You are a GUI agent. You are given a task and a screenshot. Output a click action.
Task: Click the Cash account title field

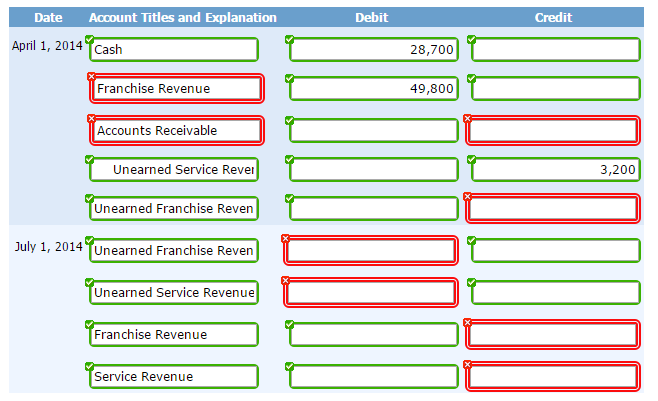pos(174,49)
